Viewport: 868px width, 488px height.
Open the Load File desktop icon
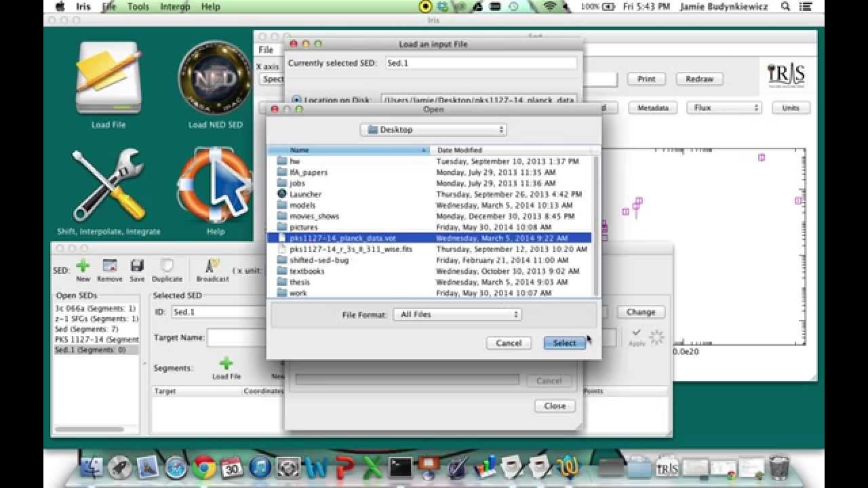coord(108,77)
